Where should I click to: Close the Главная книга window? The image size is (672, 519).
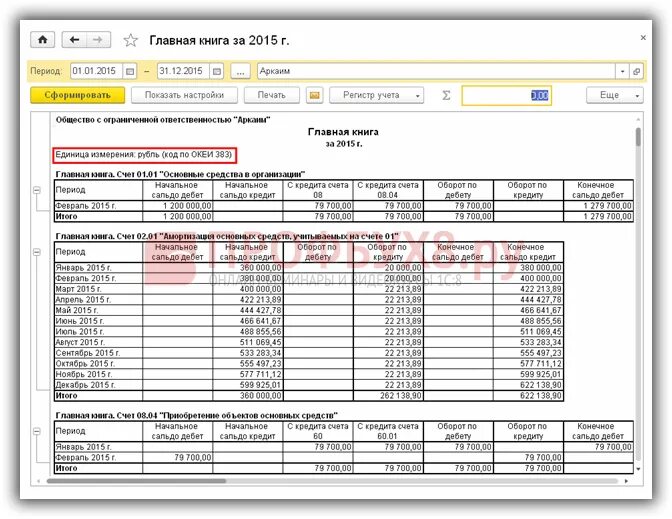click(x=643, y=38)
